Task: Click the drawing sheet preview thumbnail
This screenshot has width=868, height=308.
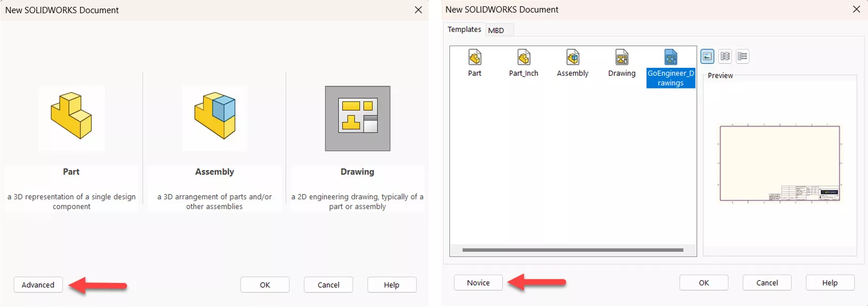Action: (x=780, y=164)
